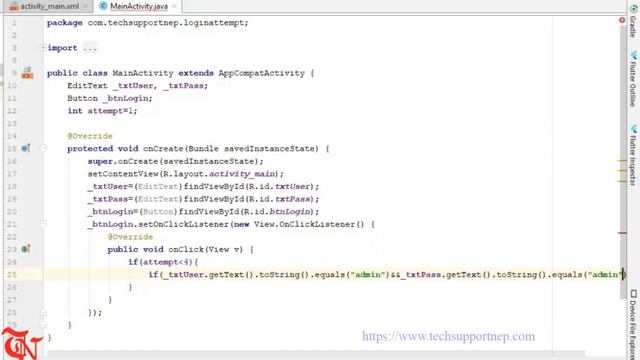Open the Flutter Inspector panel
This screenshot has height=360, width=640.
point(633,155)
